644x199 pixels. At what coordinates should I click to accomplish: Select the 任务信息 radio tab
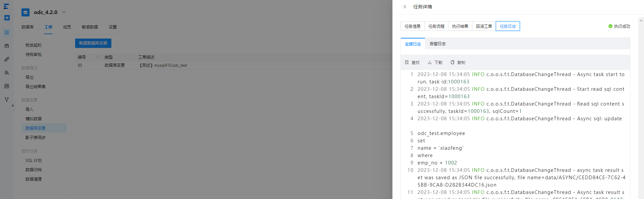tap(413, 26)
